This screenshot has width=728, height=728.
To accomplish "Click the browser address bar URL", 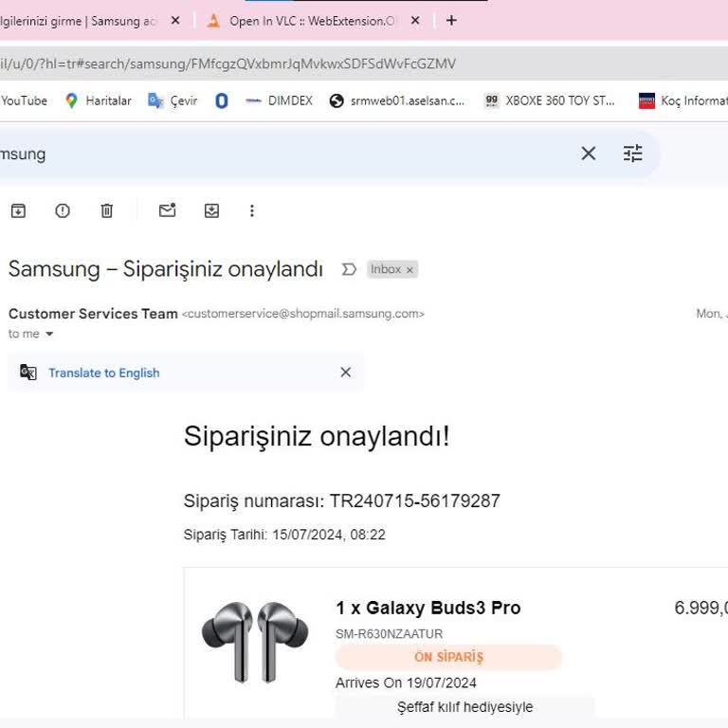I will point(227,64).
